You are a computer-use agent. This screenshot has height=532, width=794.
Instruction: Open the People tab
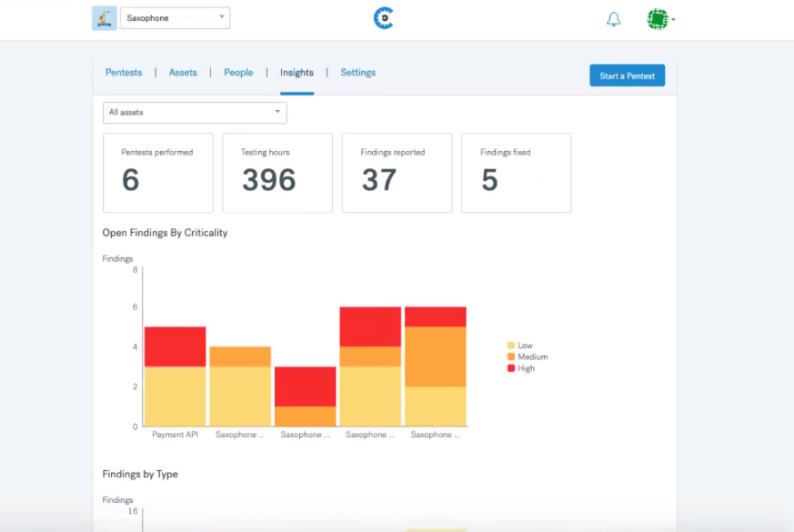238,73
